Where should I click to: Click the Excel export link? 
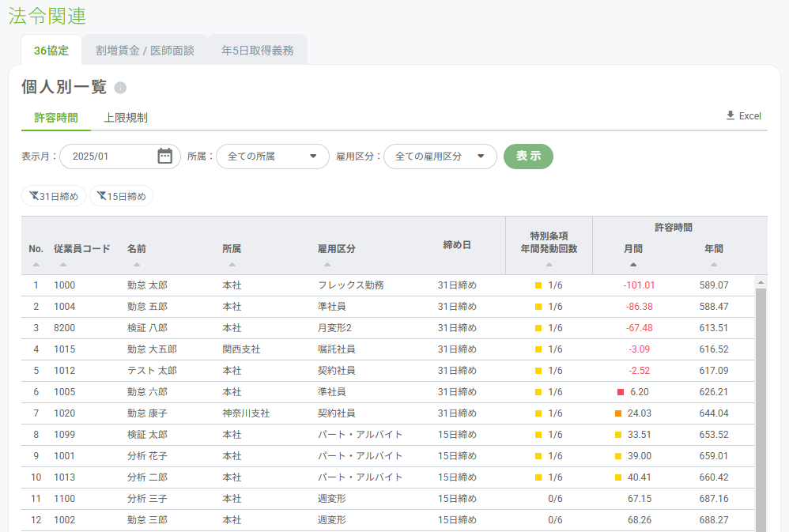pos(744,115)
